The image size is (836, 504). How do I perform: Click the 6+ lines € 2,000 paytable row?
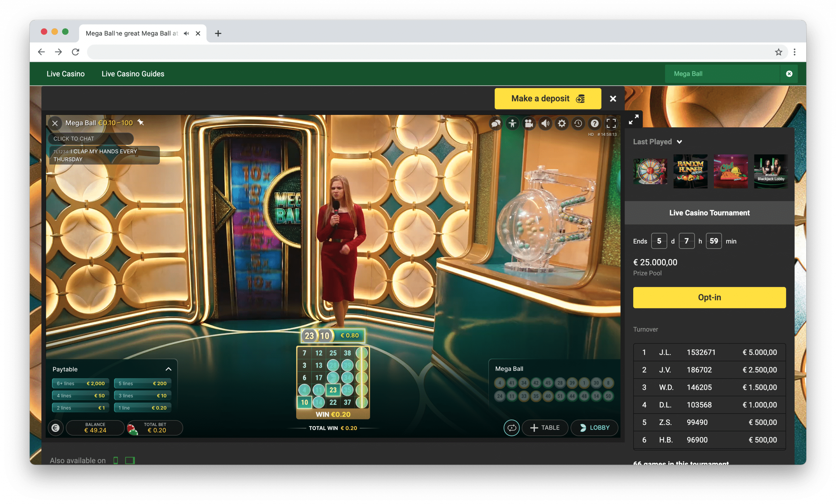coord(80,383)
